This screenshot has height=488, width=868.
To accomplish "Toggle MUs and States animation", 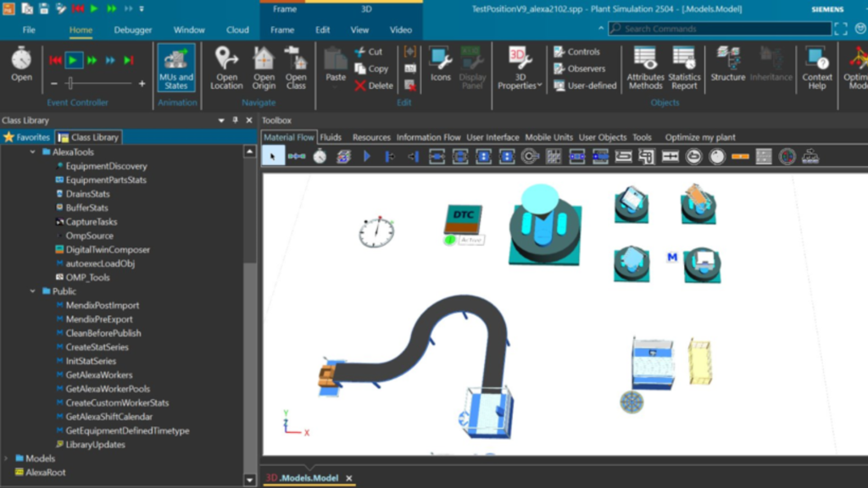I will pos(176,68).
